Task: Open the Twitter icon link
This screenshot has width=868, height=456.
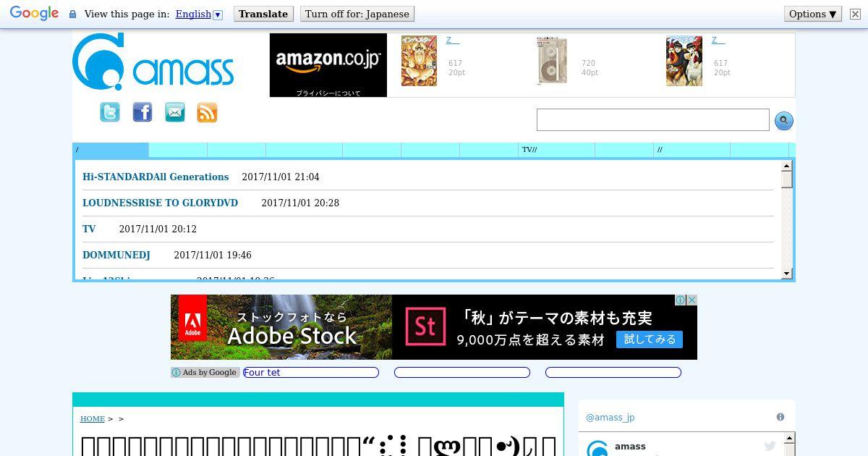Action: click(x=110, y=112)
